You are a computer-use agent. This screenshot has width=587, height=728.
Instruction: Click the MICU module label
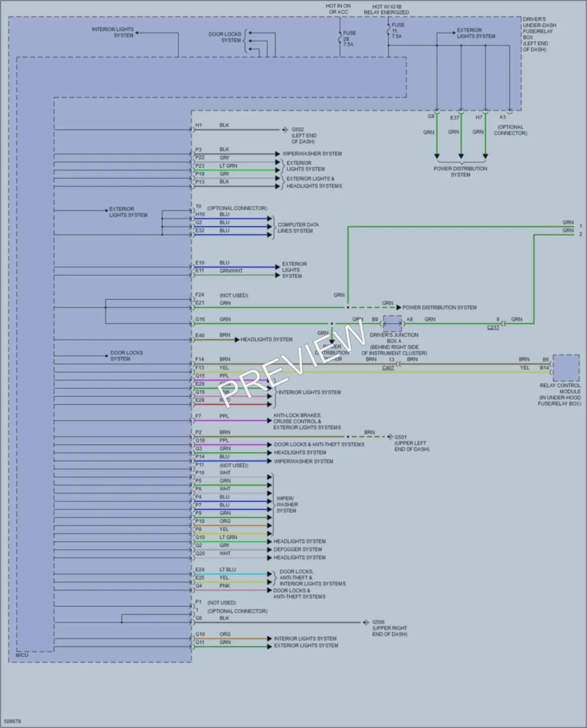(x=22, y=655)
